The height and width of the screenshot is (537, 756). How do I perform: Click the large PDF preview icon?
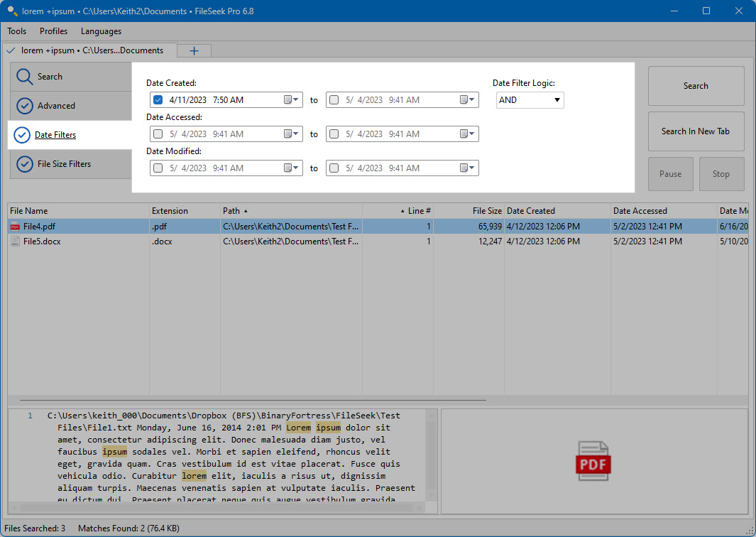593,461
